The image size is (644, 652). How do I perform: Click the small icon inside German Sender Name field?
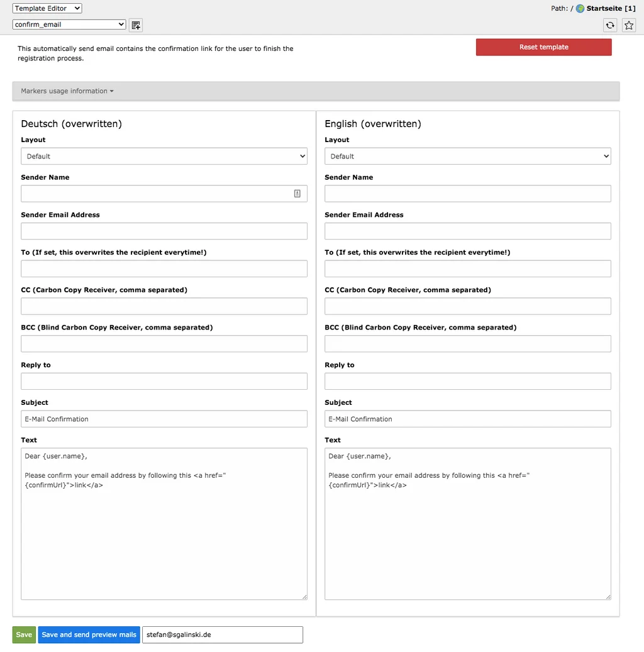pyautogui.click(x=297, y=193)
